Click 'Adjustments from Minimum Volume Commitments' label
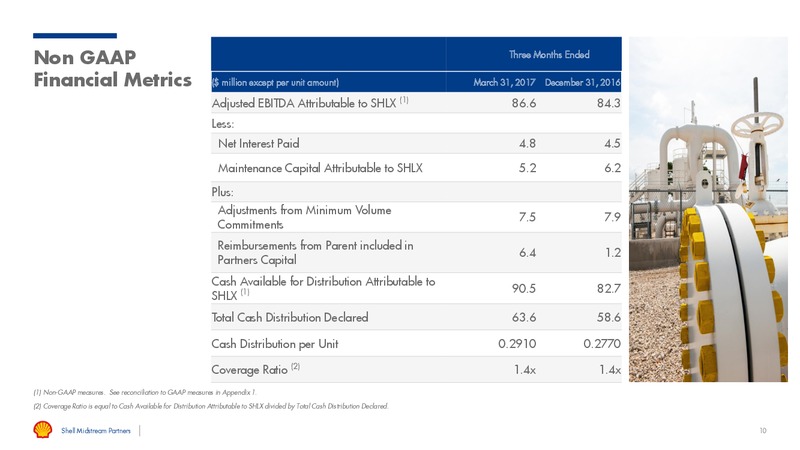The width and height of the screenshot is (800, 450). click(x=305, y=217)
